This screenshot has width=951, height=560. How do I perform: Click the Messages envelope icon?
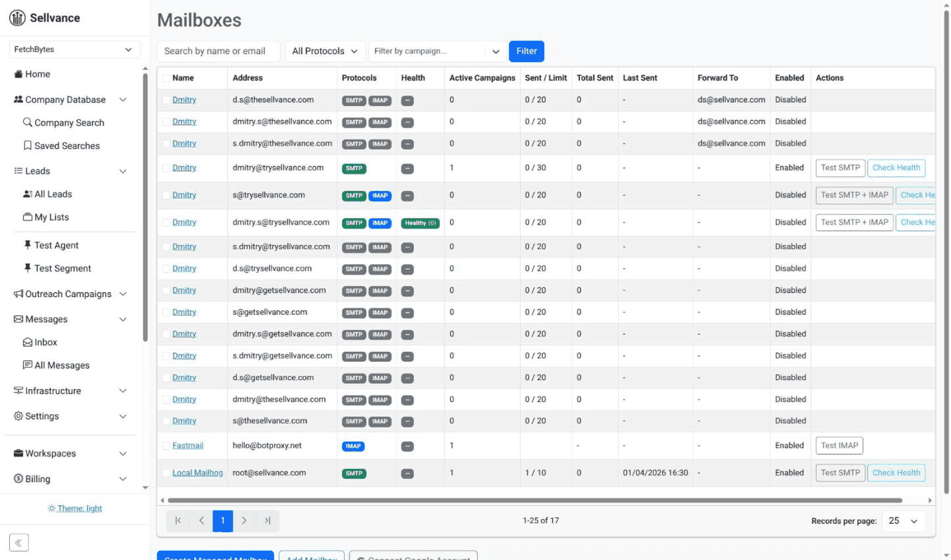[x=18, y=319]
